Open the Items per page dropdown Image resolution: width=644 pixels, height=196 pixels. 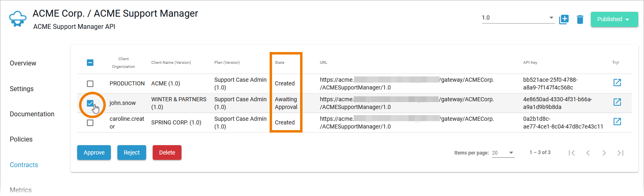503,153
